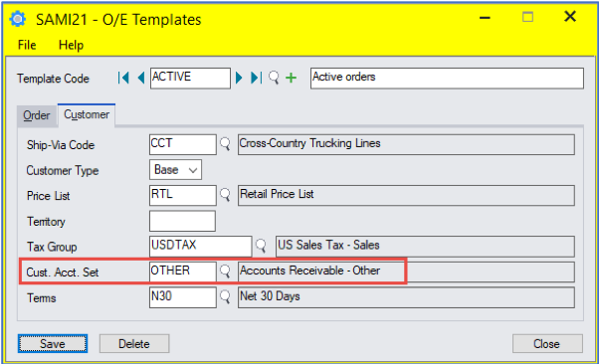
Task: Click Retail Price List description
Action: click(406, 195)
